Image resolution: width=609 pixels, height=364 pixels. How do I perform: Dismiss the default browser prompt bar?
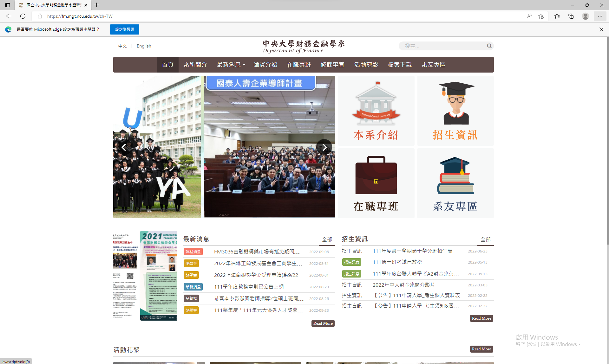(x=601, y=29)
